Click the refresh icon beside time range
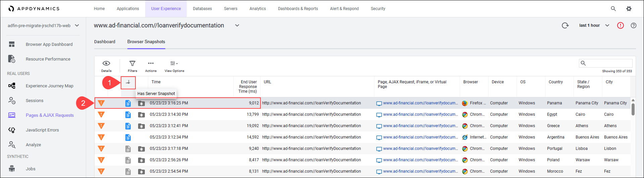This screenshot has width=644, height=178. coord(565,25)
